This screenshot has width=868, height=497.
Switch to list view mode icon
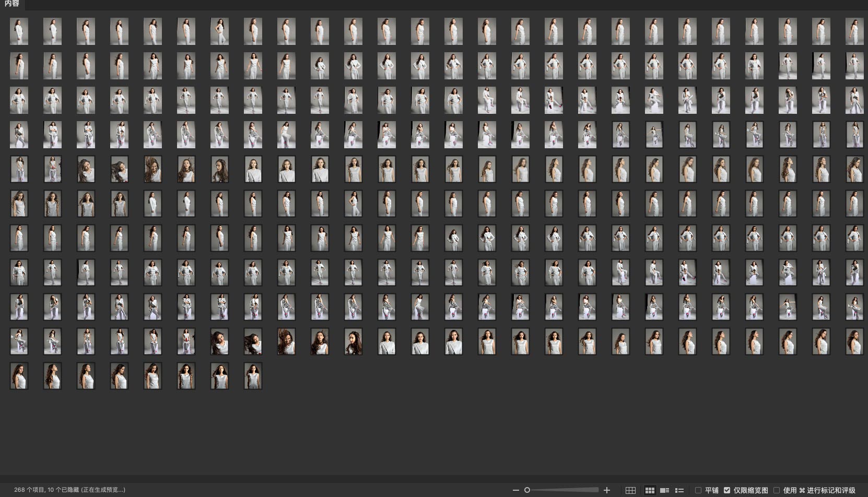click(x=679, y=490)
